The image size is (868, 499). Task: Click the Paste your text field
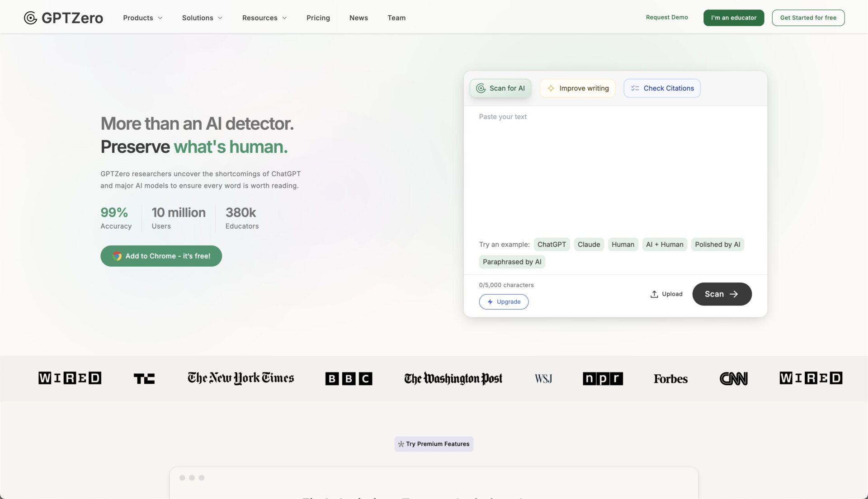[615, 167]
